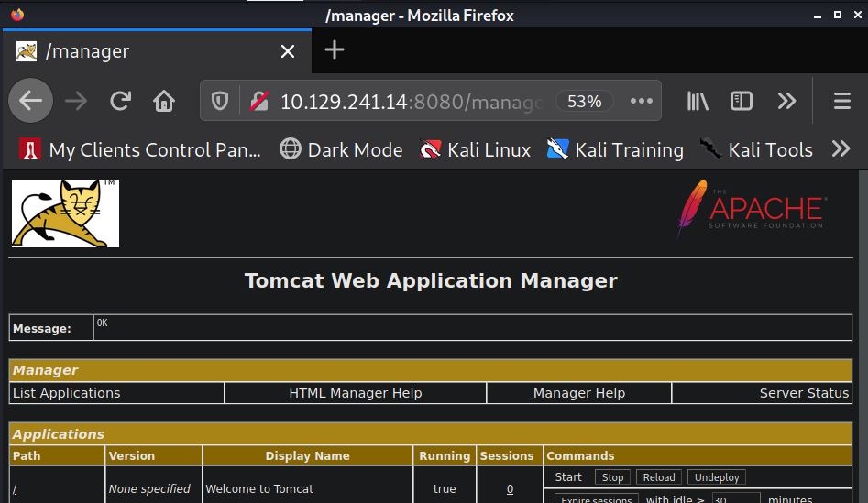Minimize the Firefox window
This screenshot has height=503, width=868.
[817, 16]
